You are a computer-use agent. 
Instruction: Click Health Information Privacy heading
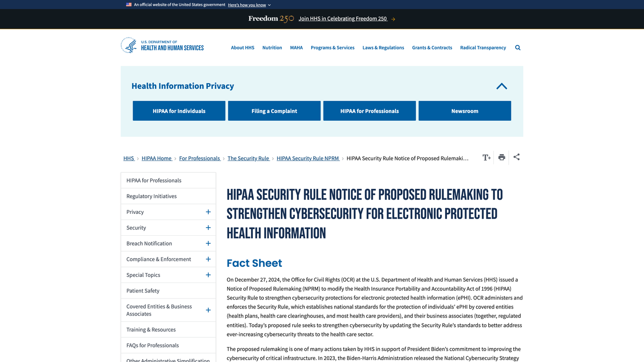pos(183,86)
